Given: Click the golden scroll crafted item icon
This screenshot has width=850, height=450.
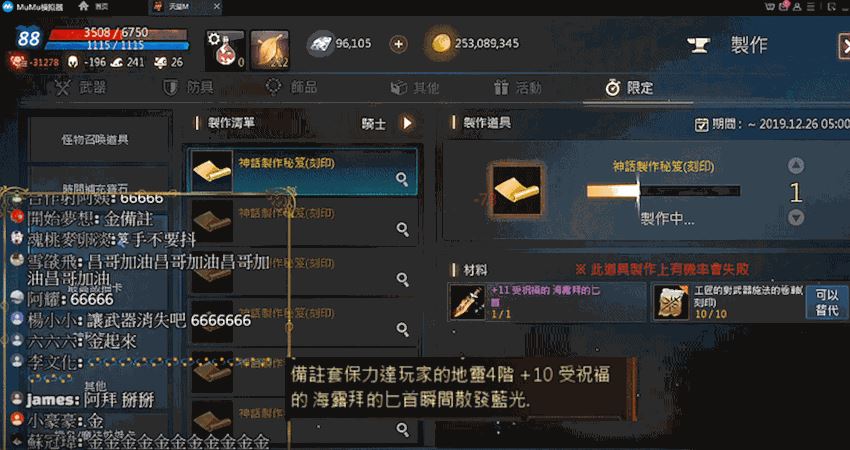Looking at the screenshot, I should [x=516, y=191].
